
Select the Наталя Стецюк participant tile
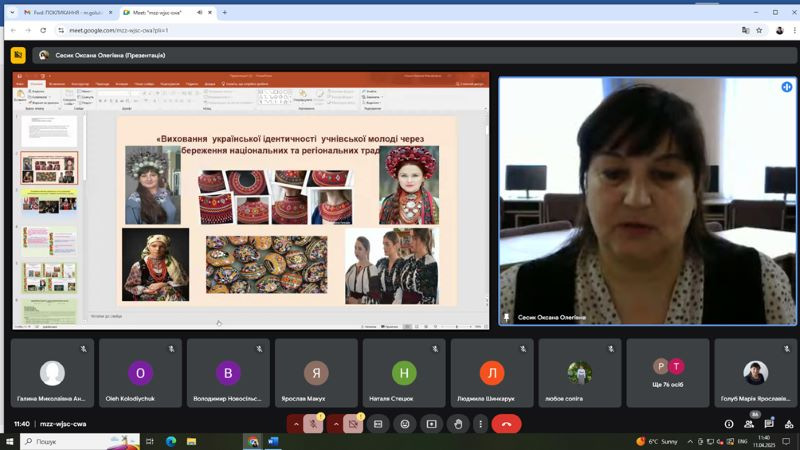(x=404, y=373)
